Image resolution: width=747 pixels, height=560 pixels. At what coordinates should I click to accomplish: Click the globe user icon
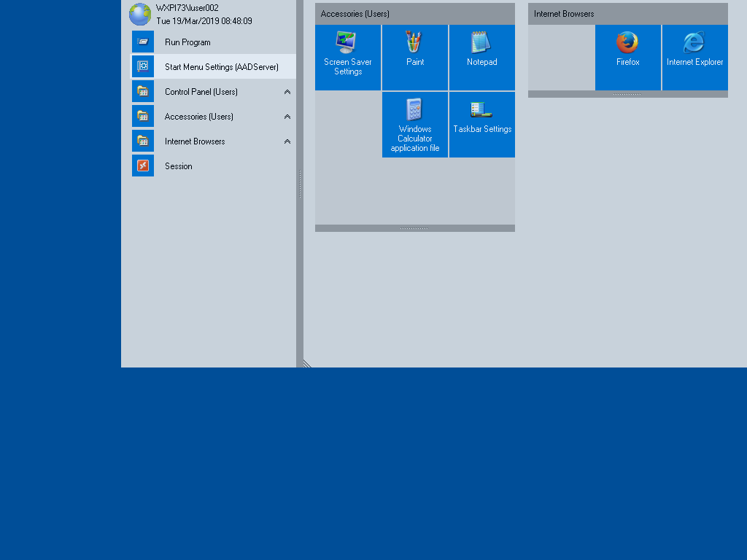coord(140,15)
